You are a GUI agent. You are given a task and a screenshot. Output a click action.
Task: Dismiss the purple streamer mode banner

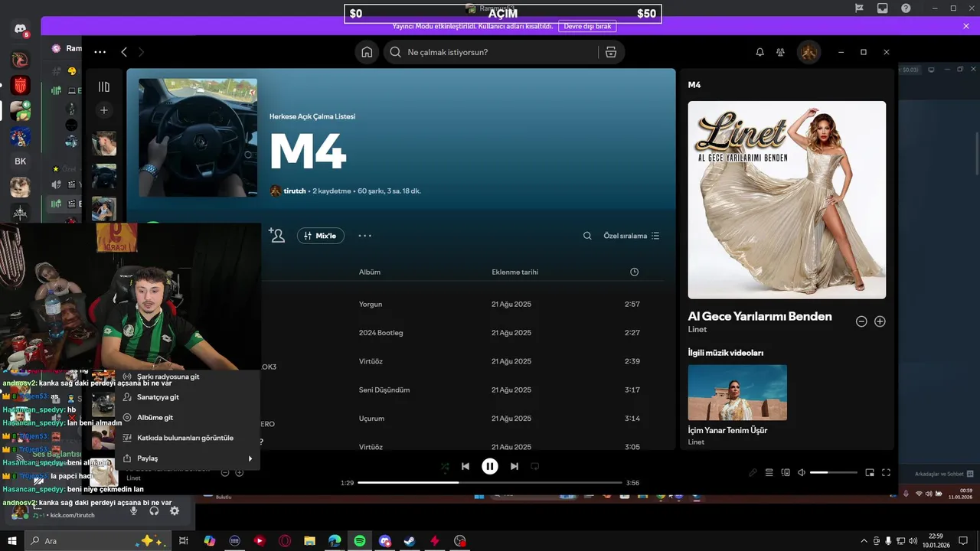click(x=966, y=26)
